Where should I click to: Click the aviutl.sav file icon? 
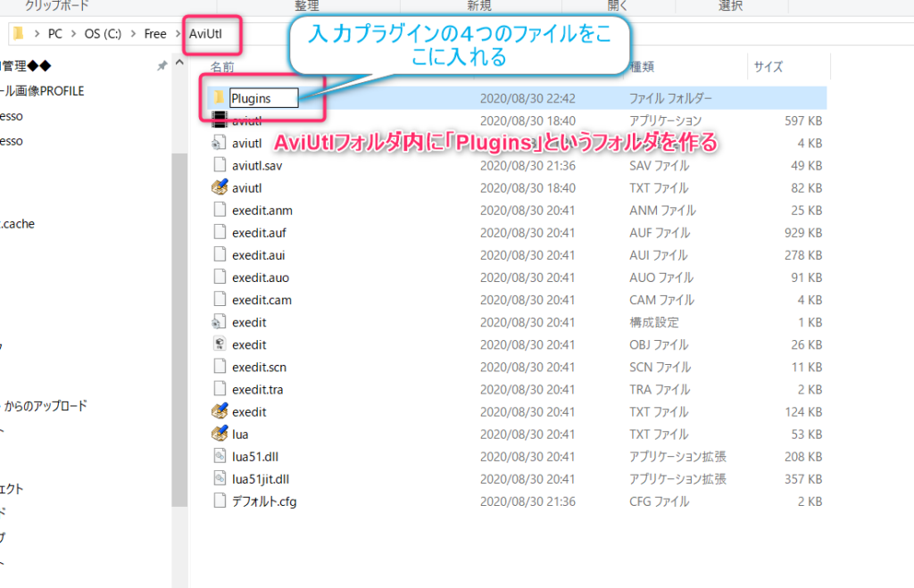tap(220, 165)
